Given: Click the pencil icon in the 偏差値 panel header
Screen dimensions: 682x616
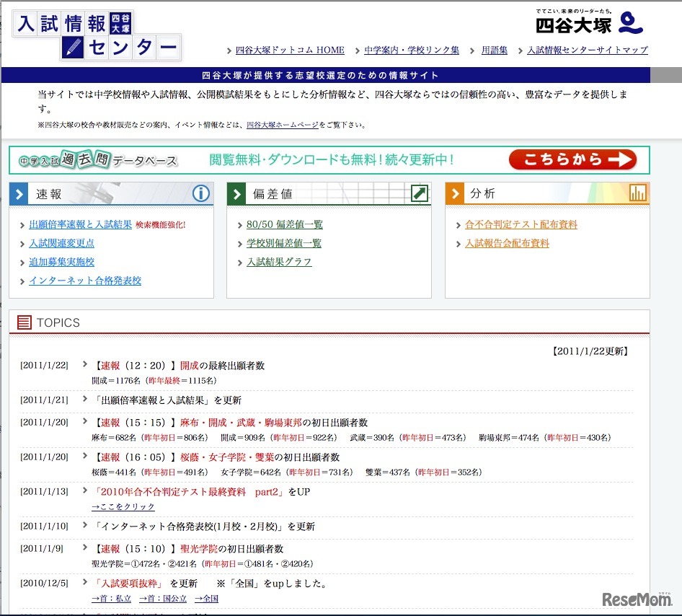Looking at the screenshot, I should (420, 194).
